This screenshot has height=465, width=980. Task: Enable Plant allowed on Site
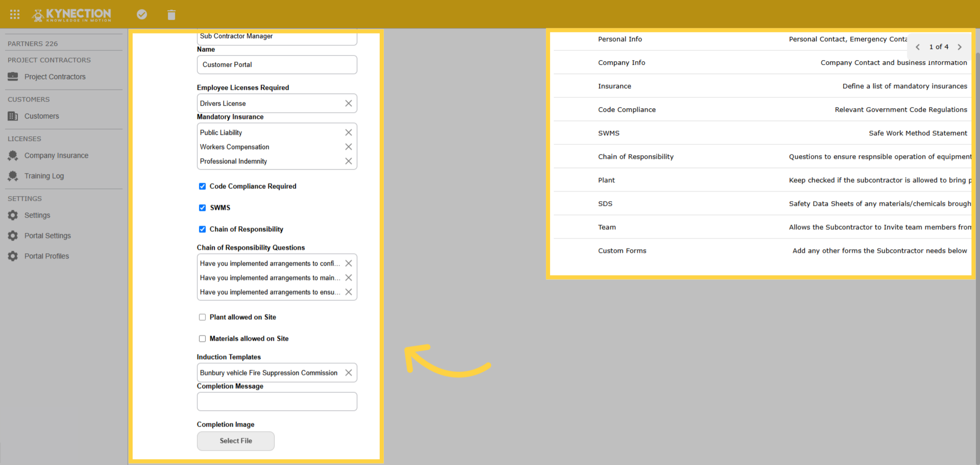[202, 317]
